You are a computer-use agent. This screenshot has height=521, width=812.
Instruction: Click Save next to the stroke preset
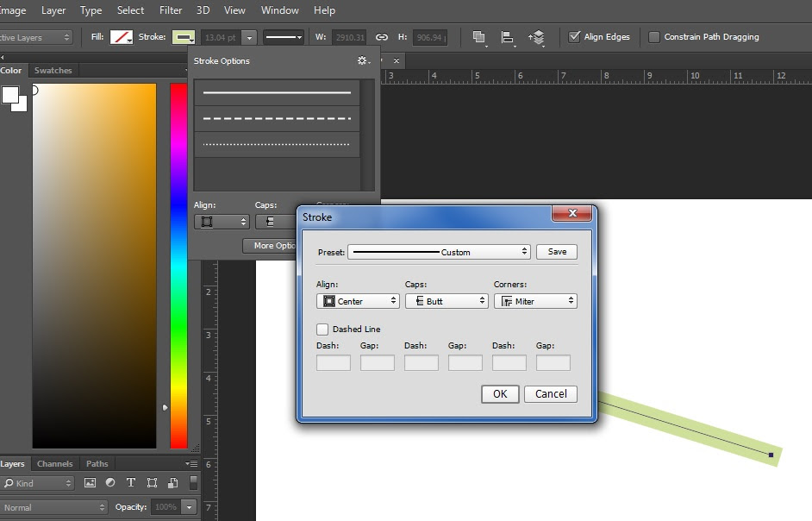(x=557, y=252)
